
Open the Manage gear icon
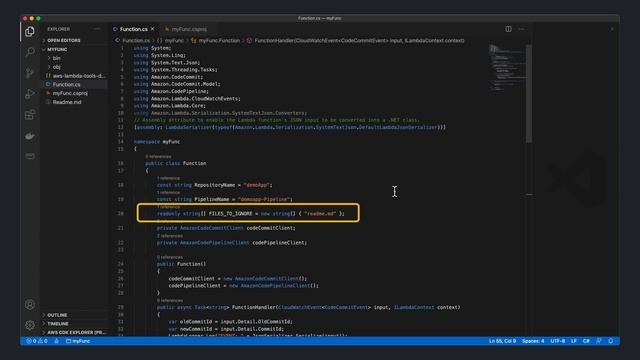(x=30, y=325)
